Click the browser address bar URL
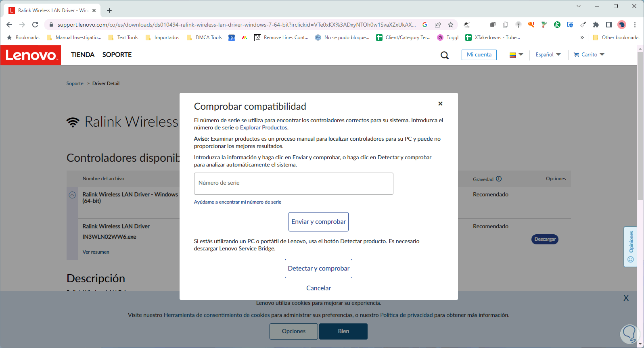The height and width of the screenshot is (348, 644). pyautogui.click(x=236, y=25)
